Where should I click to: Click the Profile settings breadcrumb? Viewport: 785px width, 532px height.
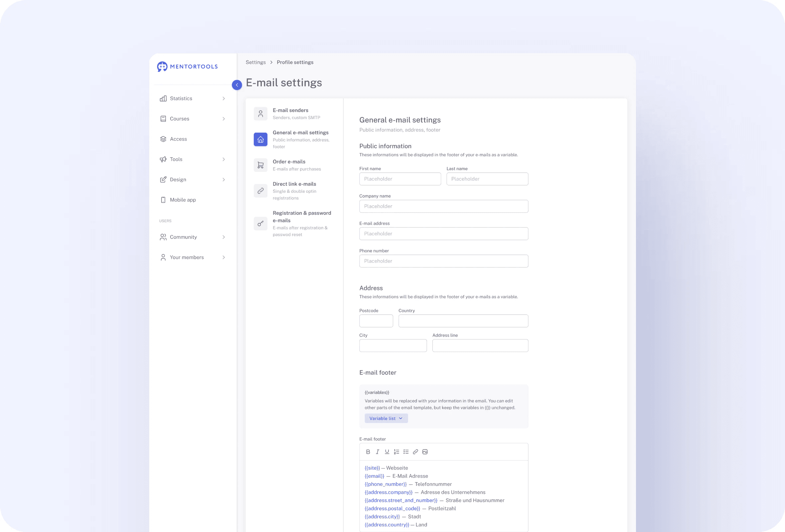click(295, 62)
